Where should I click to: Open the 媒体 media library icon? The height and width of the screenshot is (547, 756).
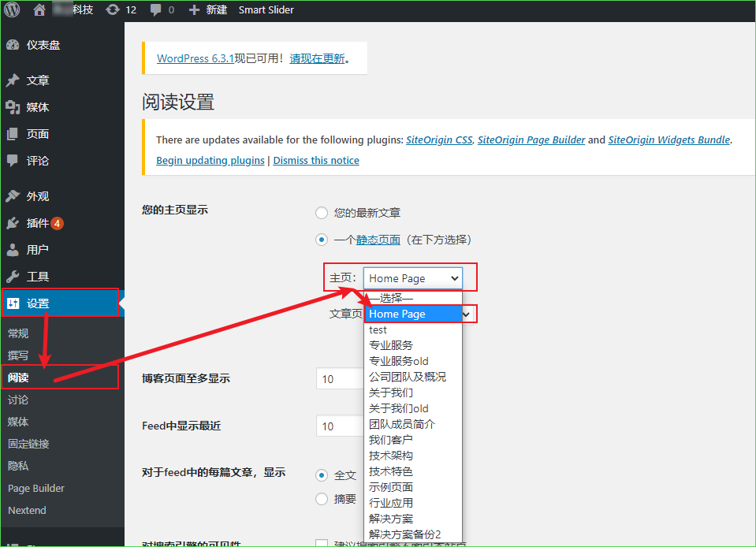[13, 107]
